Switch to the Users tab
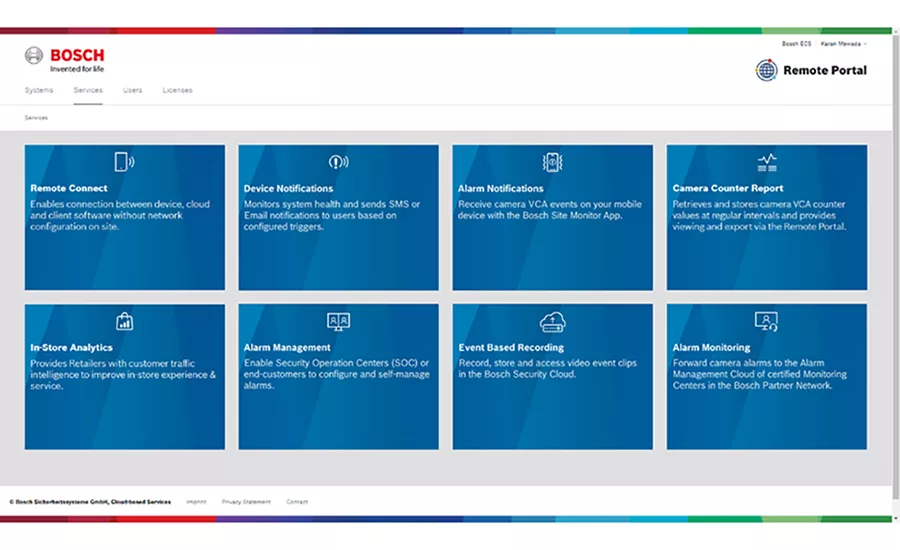This screenshot has height=550, width=900. coord(133,90)
